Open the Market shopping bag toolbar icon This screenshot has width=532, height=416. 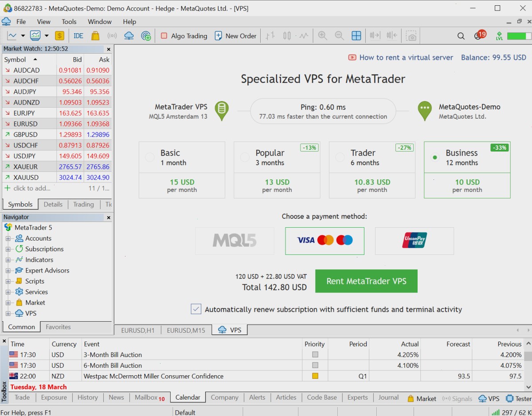pyautogui.click(x=95, y=36)
